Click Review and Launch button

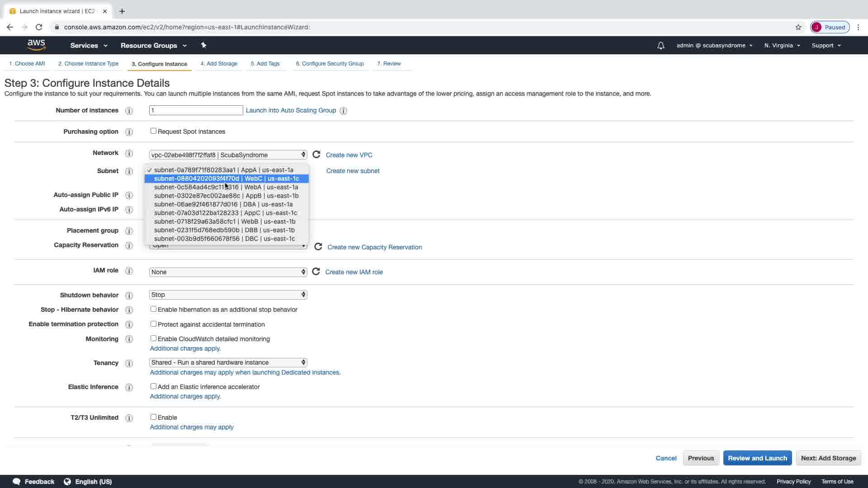tap(757, 458)
